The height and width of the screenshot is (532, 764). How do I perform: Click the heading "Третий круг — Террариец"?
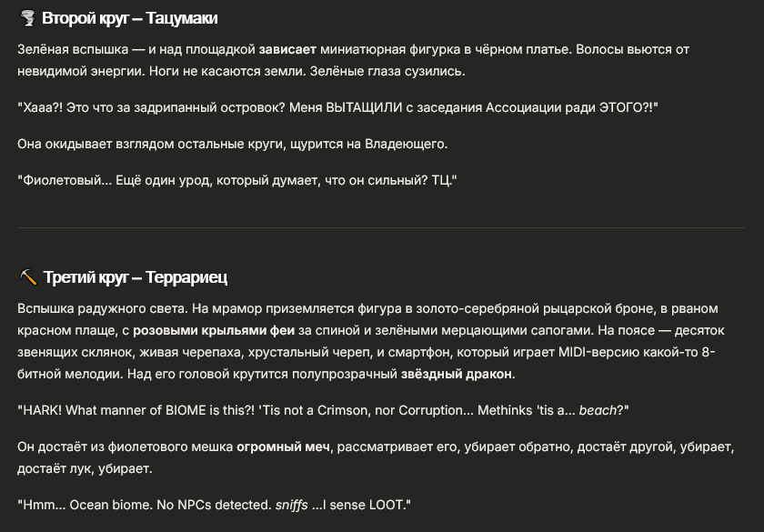(135, 277)
